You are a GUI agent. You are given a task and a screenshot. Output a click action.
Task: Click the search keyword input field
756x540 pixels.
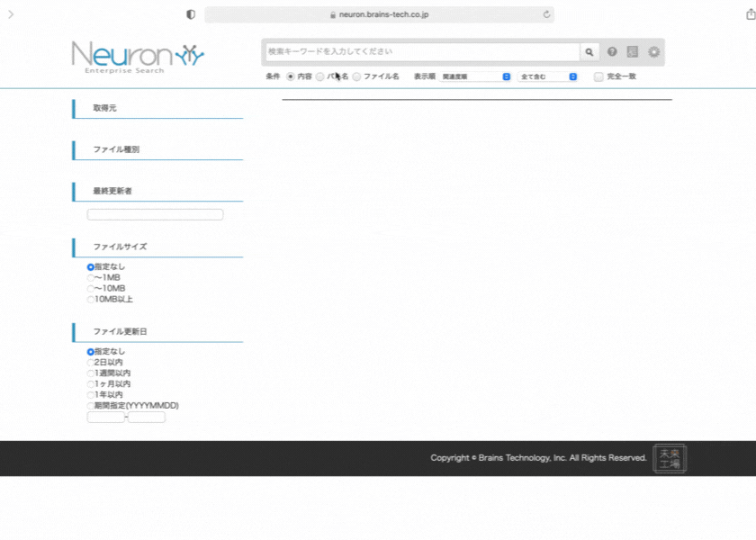pos(422,51)
